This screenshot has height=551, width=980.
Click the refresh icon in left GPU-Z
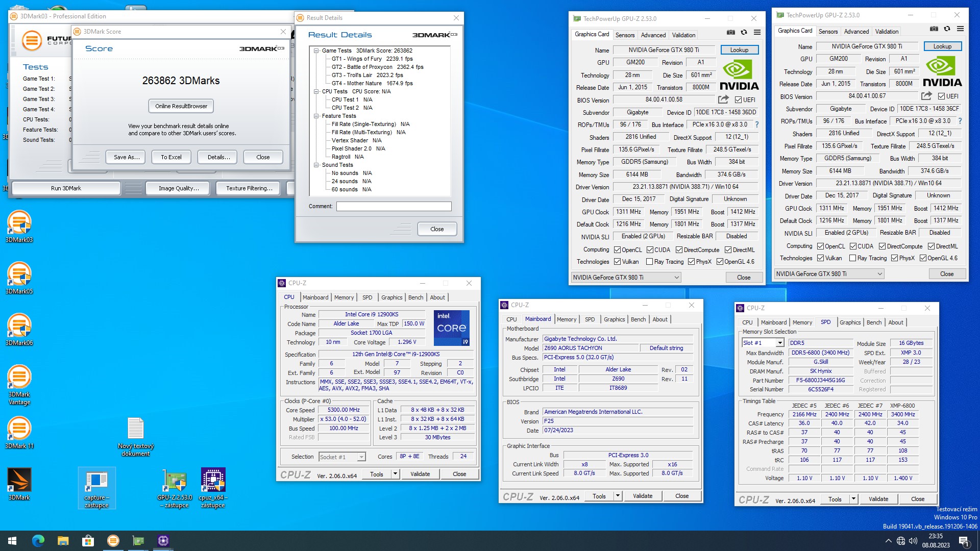coord(744,32)
